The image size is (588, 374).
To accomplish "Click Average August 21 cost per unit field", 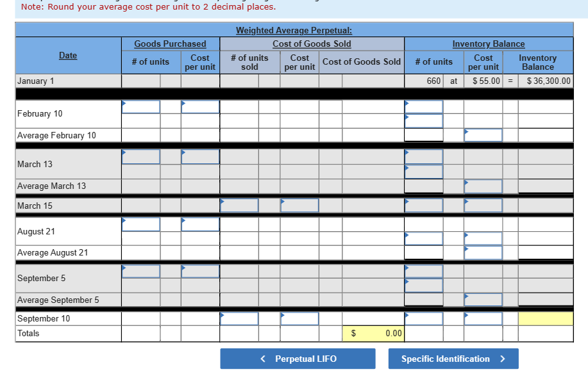I will tap(483, 253).
